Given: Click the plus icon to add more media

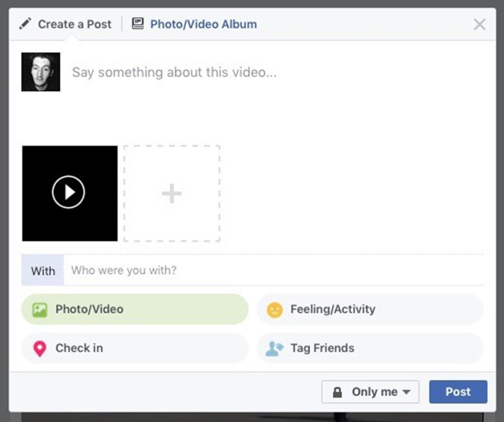Looking at the screenshot, I should (171, 193).
